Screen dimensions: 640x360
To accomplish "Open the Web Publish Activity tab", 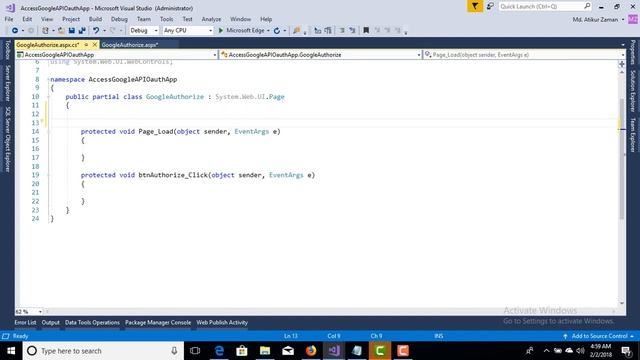I will pyautogui.click(x=222, y=322).
